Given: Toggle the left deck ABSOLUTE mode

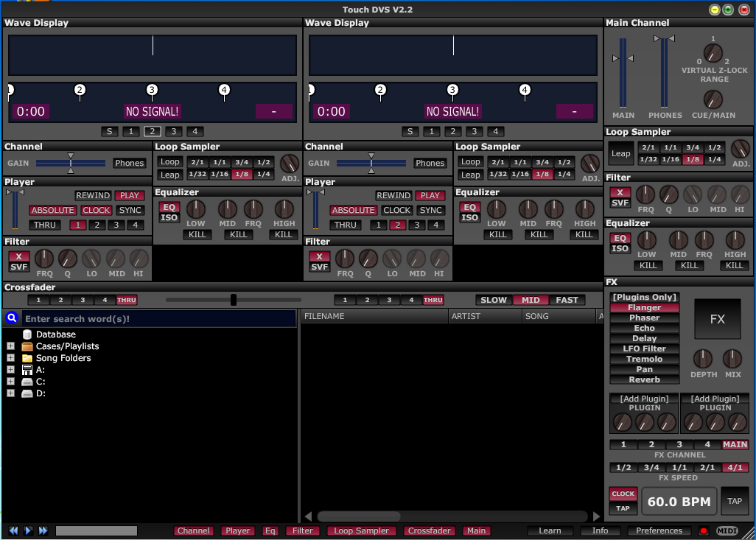Looking at the screenshot, I should (x=52, y=210).
